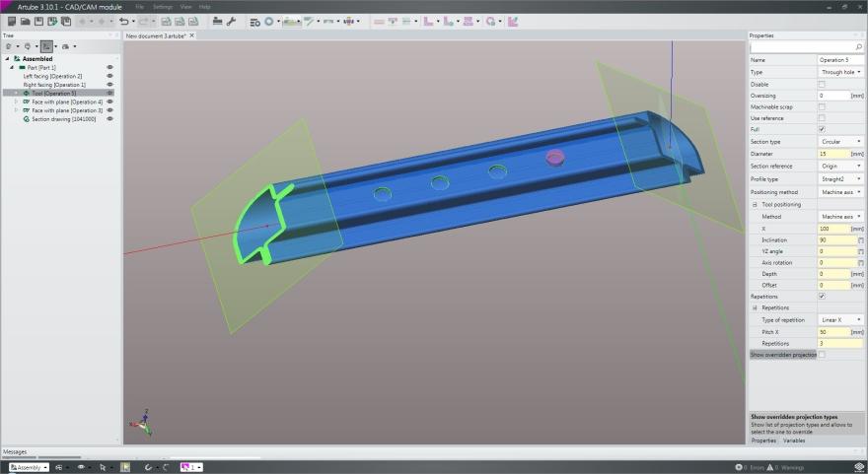868x474 pixels.
Task: Open the Section type dropdown
Action: tap(840, 141)
